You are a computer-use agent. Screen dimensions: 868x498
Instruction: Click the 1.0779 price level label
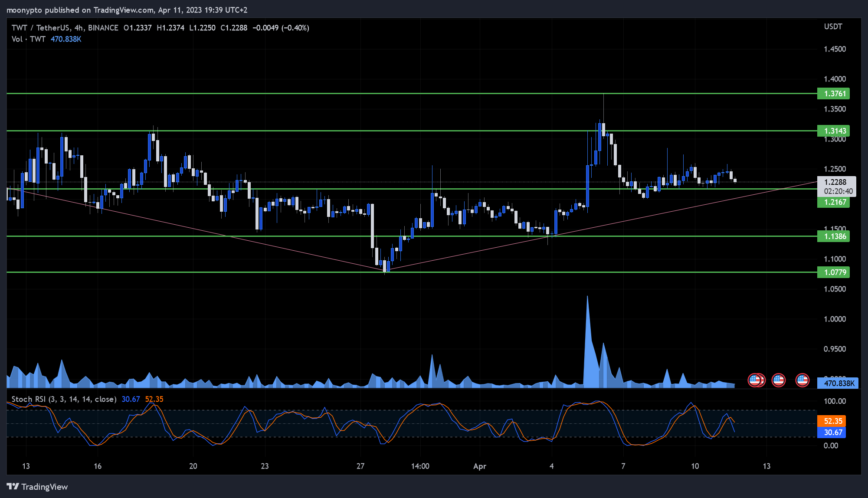(x=833, y=272)
